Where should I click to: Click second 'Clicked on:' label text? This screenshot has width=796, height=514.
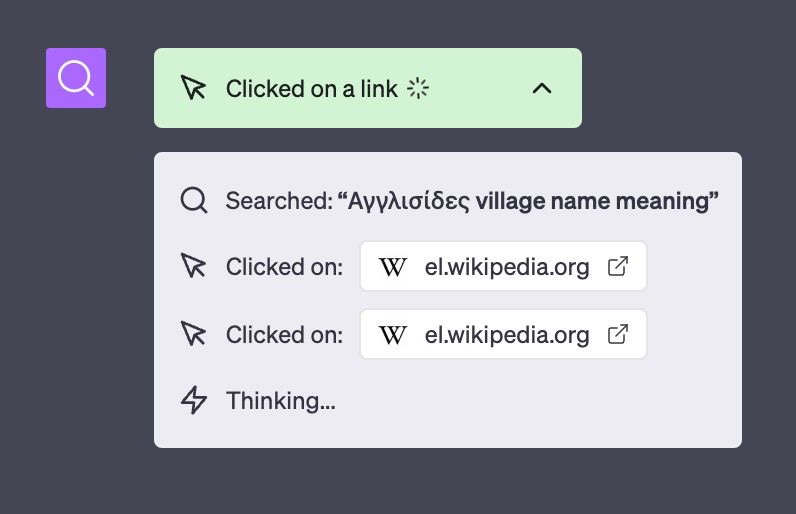[x=284, y=335]
